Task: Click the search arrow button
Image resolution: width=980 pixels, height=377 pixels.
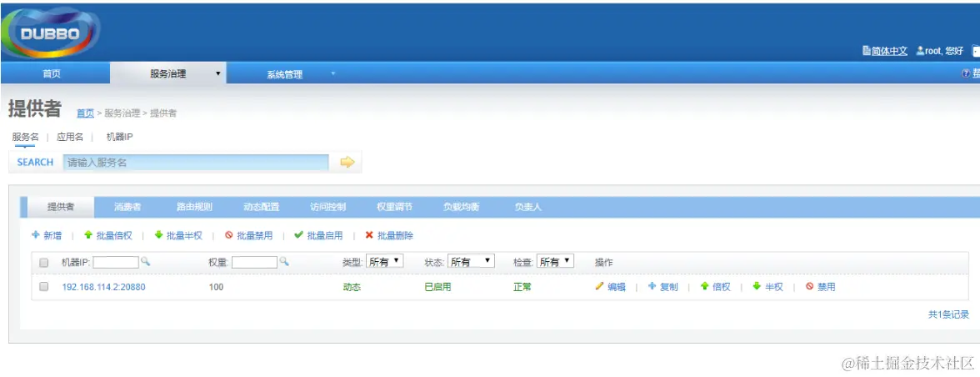Action: click(347, 163)
